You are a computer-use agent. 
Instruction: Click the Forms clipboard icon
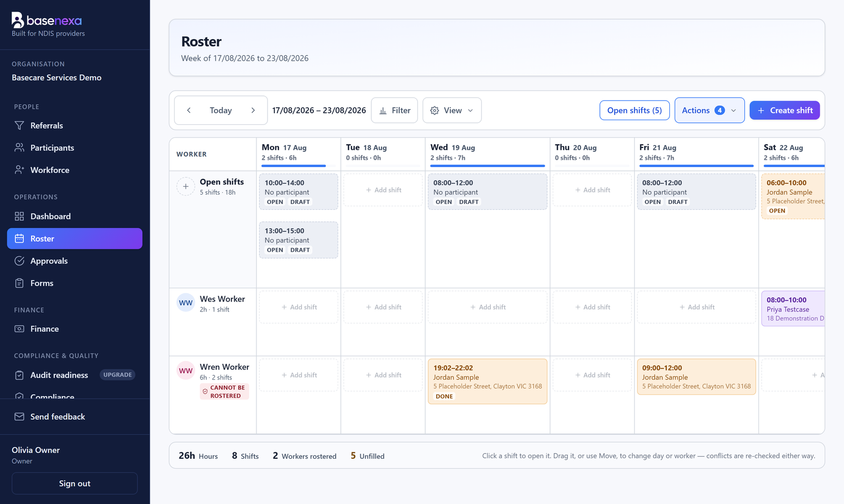[20, 283]
